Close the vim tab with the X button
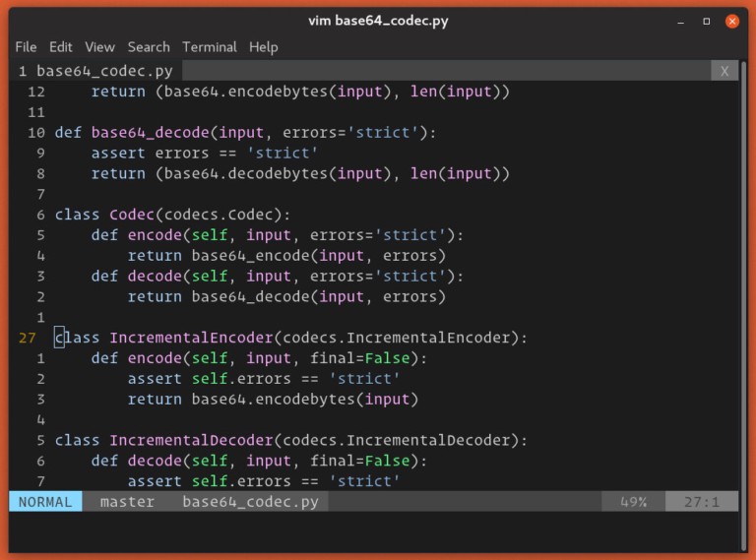The image size is (756, 560). [x=724, y=71]
